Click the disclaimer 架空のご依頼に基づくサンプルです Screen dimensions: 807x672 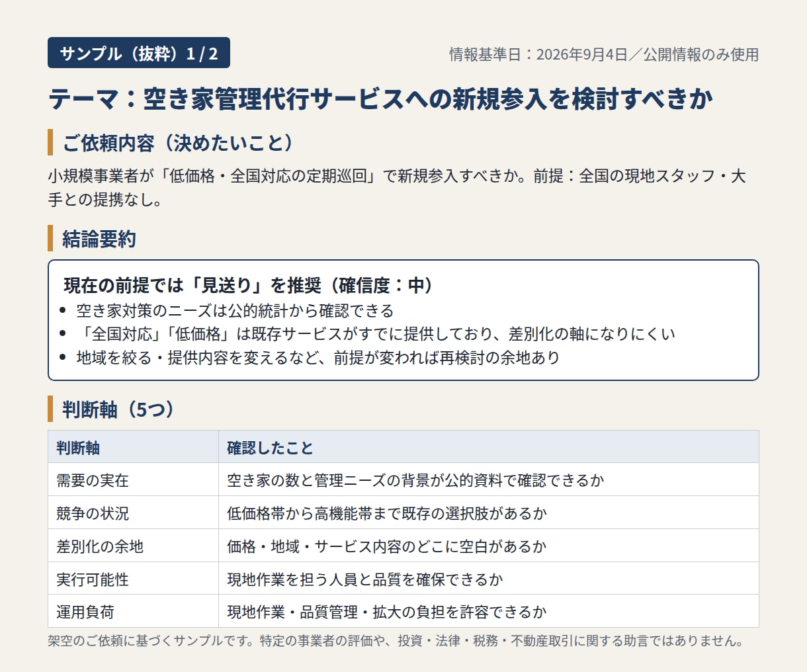(397, 641)
